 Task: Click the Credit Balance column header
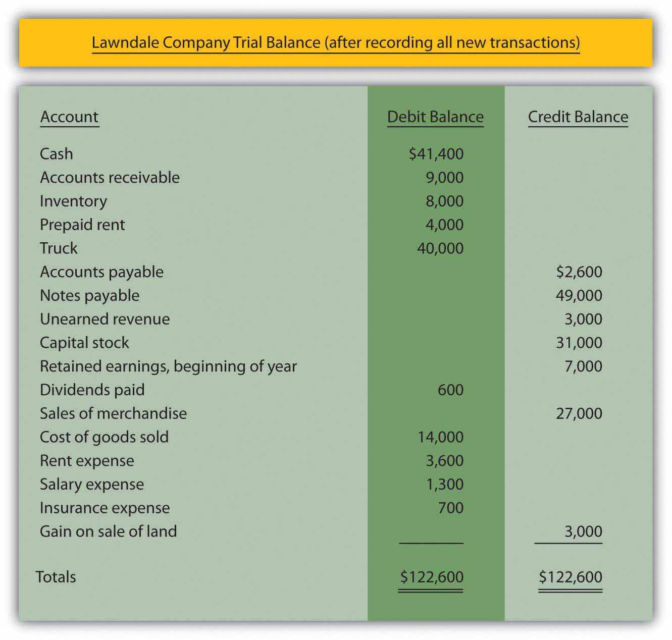point(578,117)
